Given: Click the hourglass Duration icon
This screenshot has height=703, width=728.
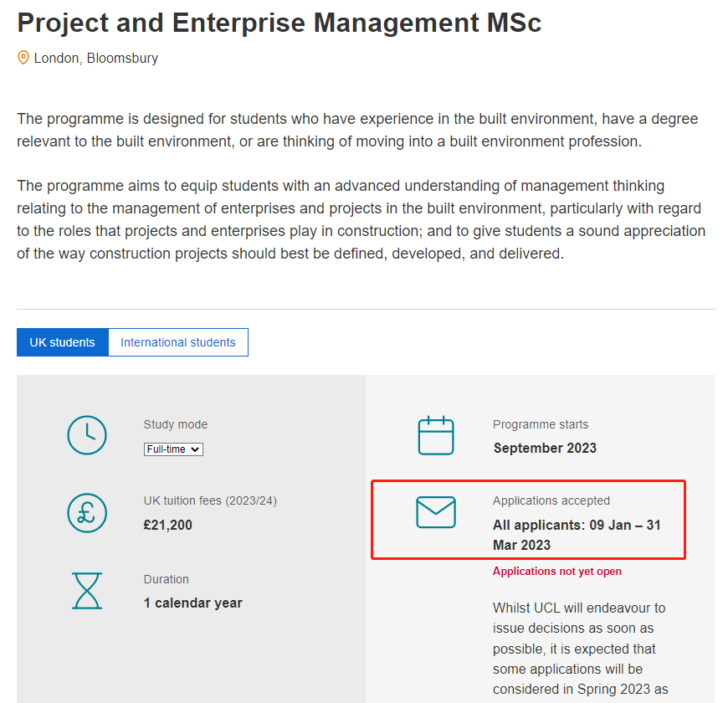Looking at the screenshot, I should [87, 590].
